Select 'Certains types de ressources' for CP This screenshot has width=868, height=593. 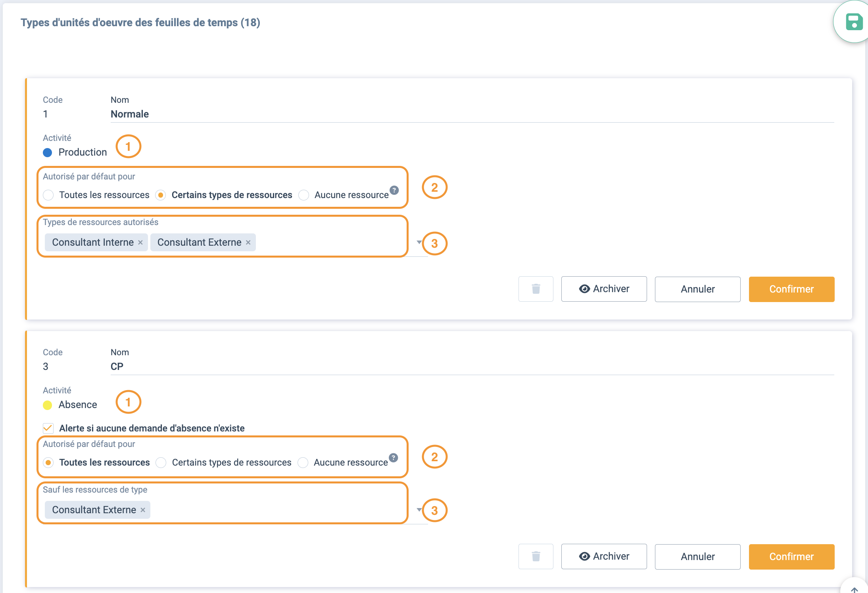161,462
